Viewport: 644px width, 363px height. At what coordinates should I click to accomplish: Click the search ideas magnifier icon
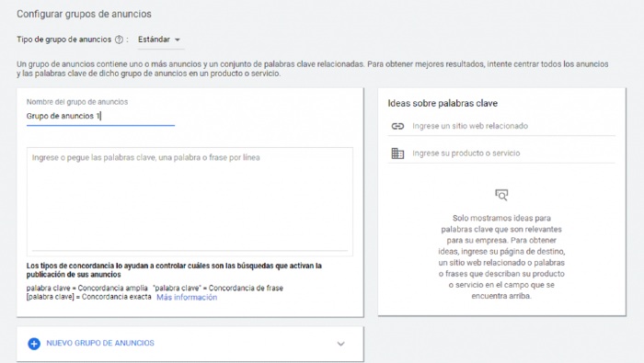coord(501,195)
